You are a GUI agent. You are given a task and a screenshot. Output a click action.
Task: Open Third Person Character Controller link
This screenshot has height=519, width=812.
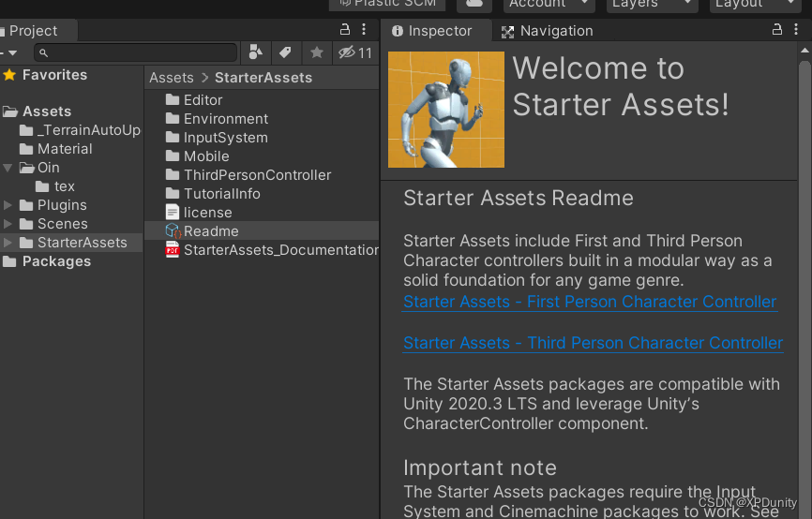[x=593, y=343]
